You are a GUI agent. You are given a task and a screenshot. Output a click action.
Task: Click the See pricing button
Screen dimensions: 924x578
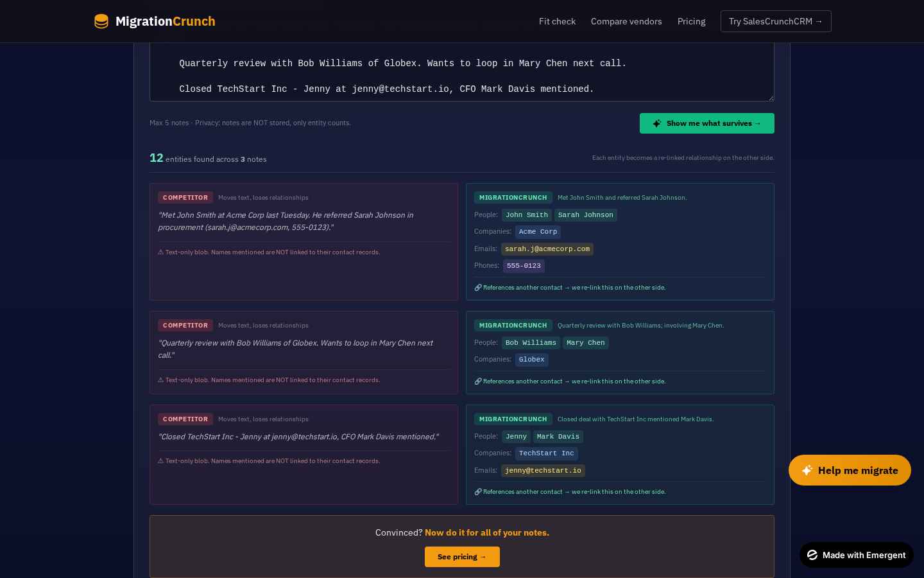[462, 557]
